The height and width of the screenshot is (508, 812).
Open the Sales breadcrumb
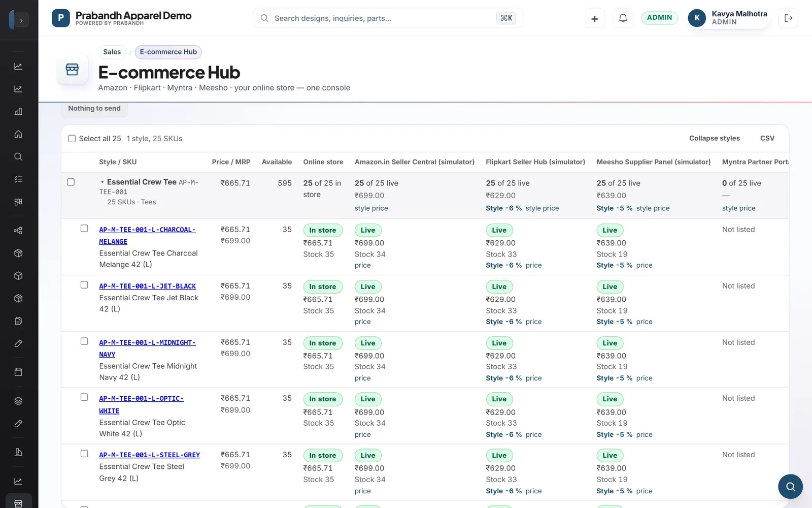click(x=112, y=52)
